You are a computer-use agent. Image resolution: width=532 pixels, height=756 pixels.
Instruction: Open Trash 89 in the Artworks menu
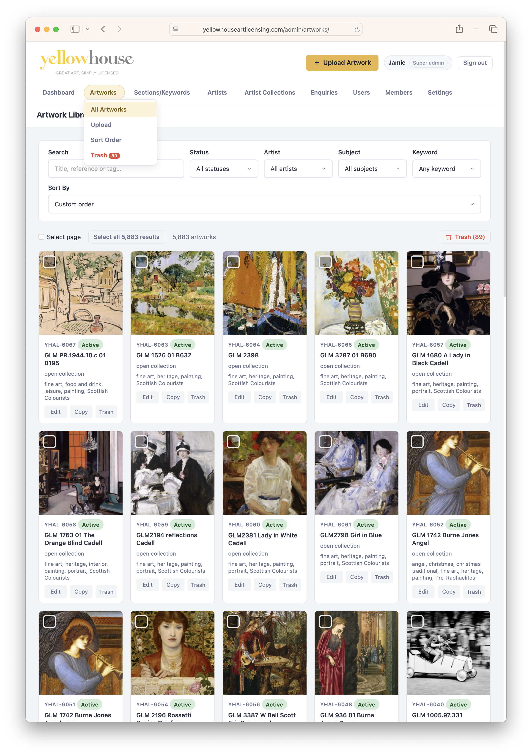point(121,155)
